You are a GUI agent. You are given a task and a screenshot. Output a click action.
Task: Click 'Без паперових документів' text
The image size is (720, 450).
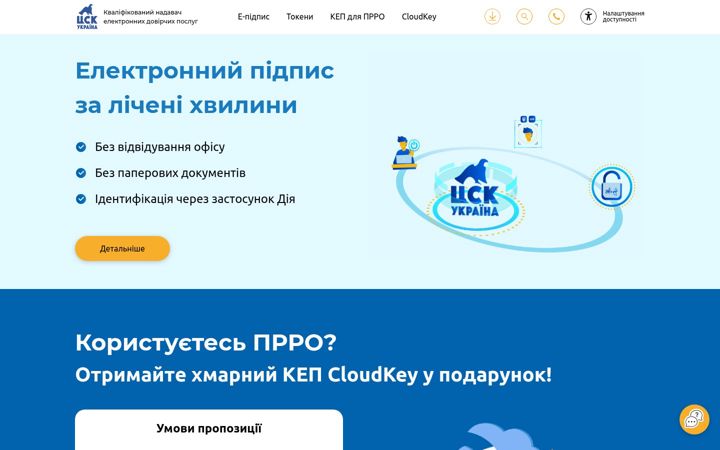point(170,173)
